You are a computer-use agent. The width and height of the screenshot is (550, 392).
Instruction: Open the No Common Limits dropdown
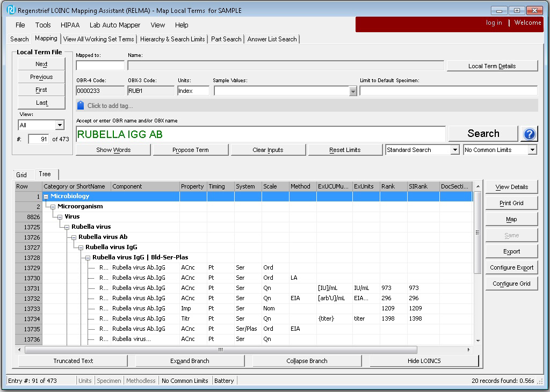pos(532,150)
